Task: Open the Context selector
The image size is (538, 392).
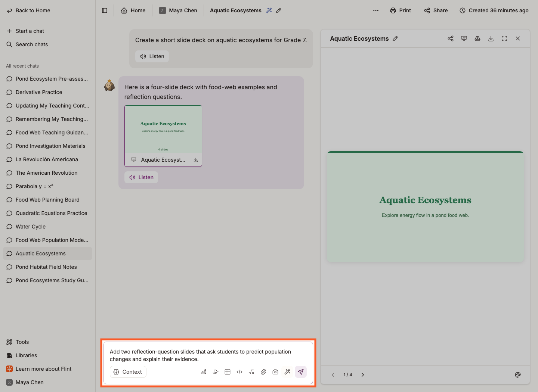Action: [x=128, y=372]
